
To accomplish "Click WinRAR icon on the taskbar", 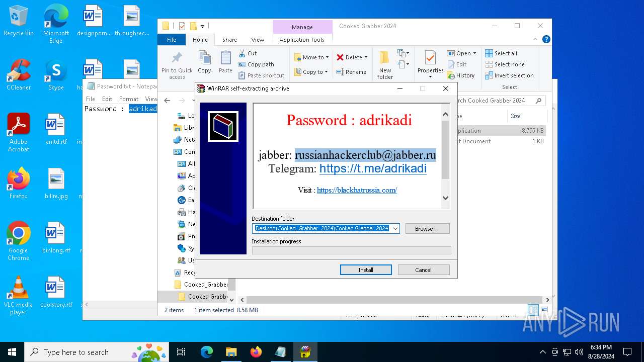I will 305,352.
